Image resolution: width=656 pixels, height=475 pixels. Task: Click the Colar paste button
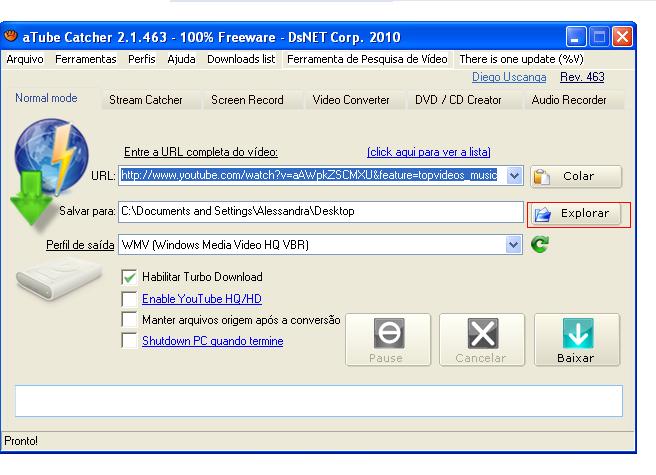pyautogui.click(x=576, y=176)
